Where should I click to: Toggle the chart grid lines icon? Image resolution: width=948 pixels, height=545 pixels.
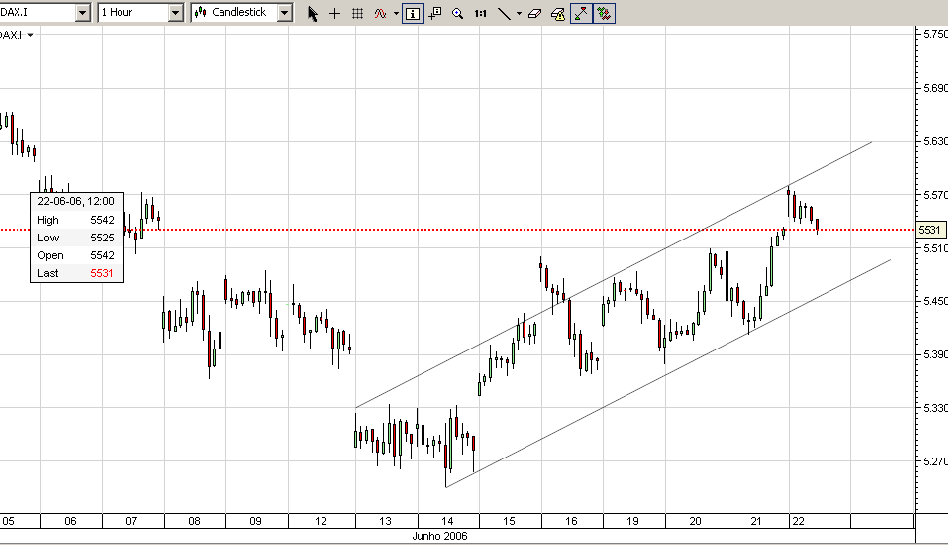357,13
